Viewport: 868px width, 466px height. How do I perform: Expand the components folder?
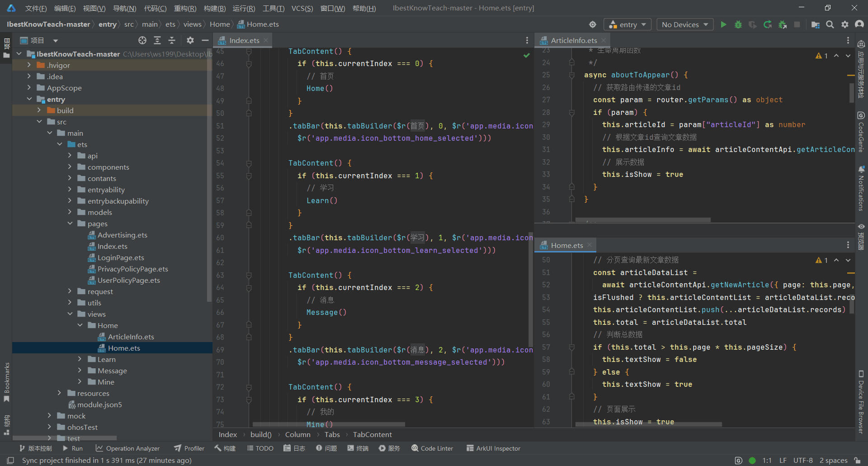tap(70, 167)
